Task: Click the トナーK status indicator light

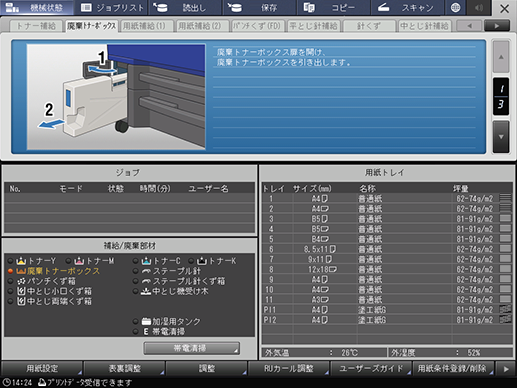Action: pos(191,261)
